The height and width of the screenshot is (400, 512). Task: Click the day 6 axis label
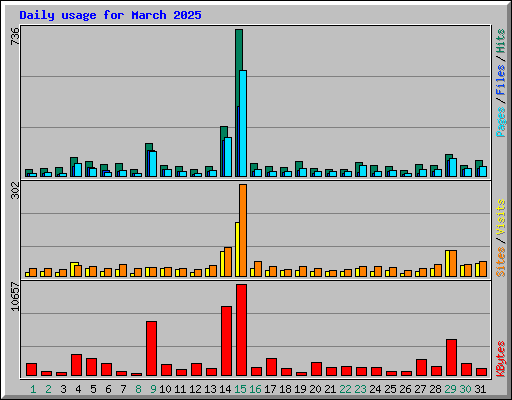(x=108, y=389)
